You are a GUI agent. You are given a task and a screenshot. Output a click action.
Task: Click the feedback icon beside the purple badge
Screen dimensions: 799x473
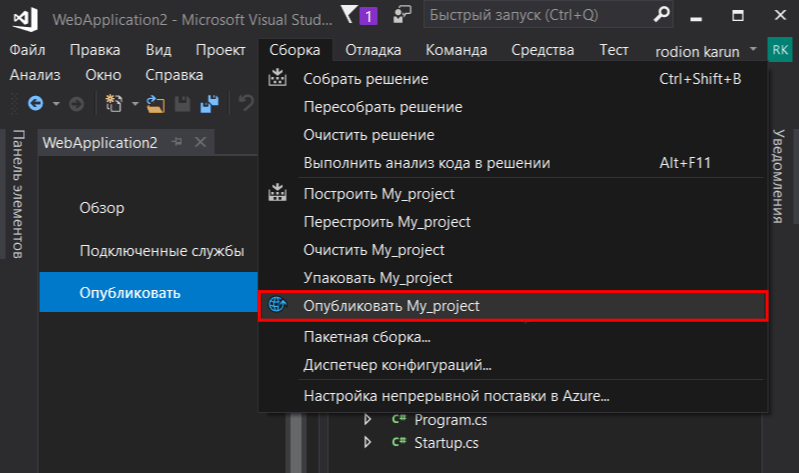click(402, 14)
